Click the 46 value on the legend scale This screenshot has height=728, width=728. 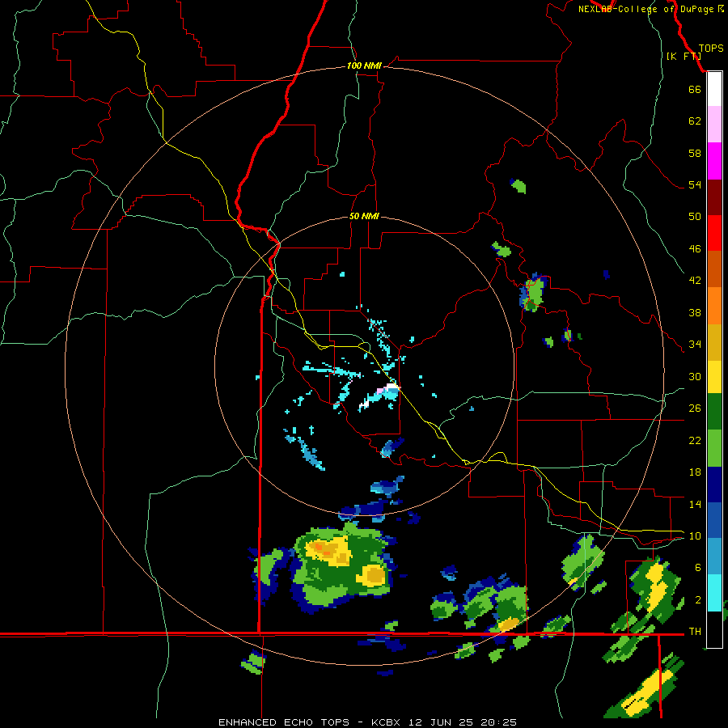pos(695,248)
